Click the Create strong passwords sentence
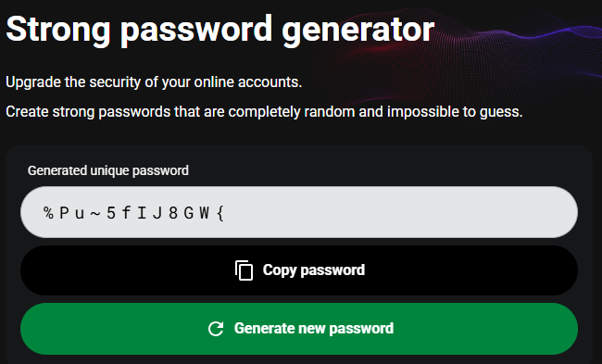 coord(264,112)
